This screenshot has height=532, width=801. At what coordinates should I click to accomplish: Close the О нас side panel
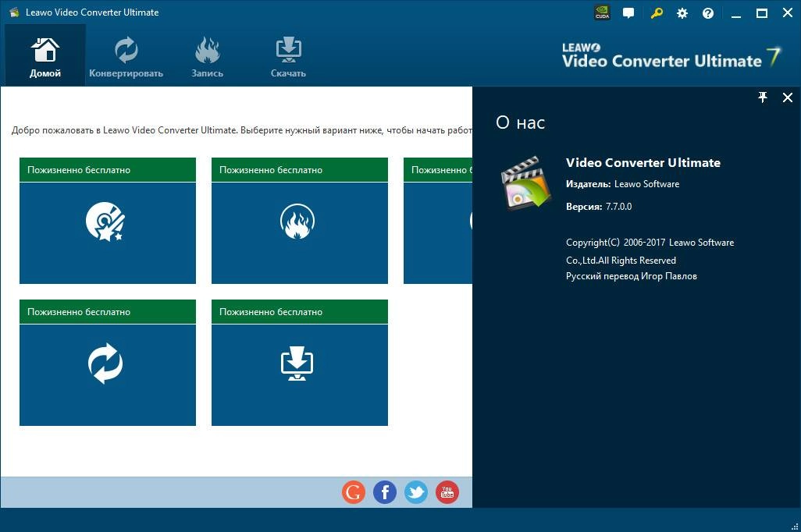pyautogui.click(x=788, y=97)
